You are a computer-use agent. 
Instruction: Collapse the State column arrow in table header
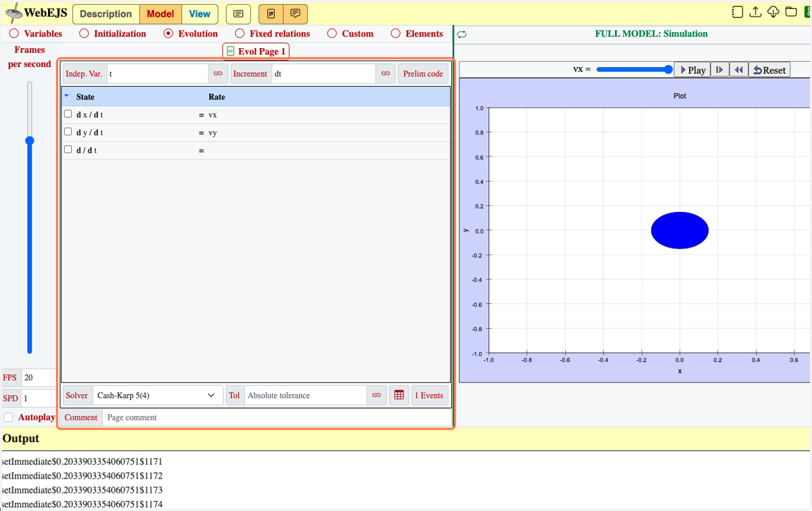pos(66,96)
